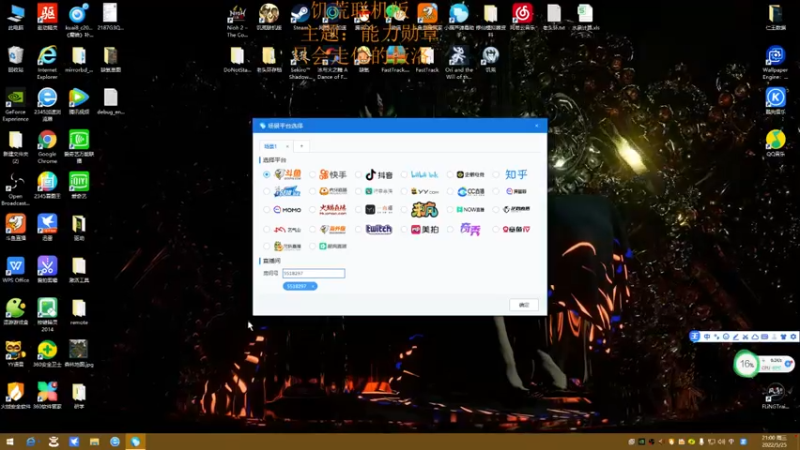
Task: Choose the Douyu (斗鱼) platform radio button
Action: [266, 174]
